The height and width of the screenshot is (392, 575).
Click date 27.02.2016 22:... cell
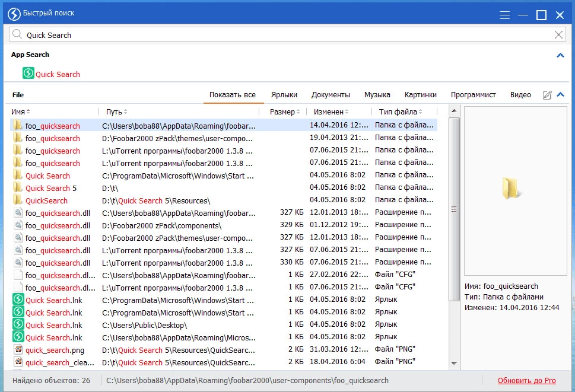point(339,275)
